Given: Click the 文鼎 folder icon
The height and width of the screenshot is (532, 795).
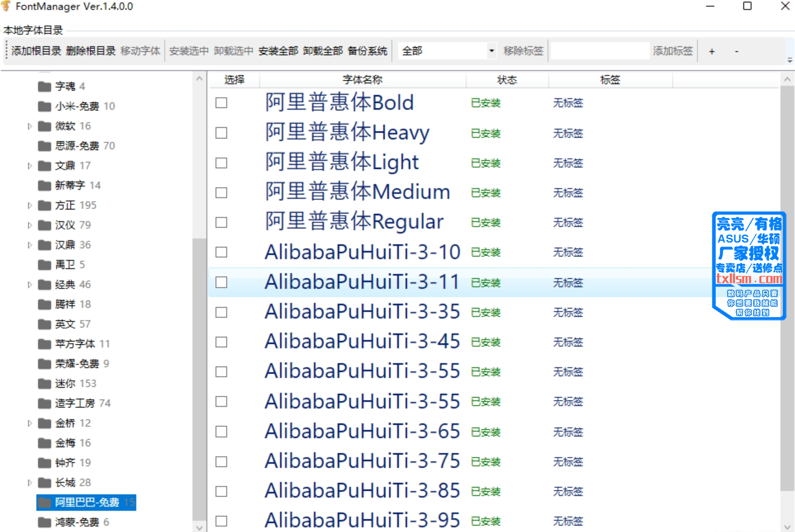Looking at the screenshot, I should pyautogui.click(x=45, y=166).
